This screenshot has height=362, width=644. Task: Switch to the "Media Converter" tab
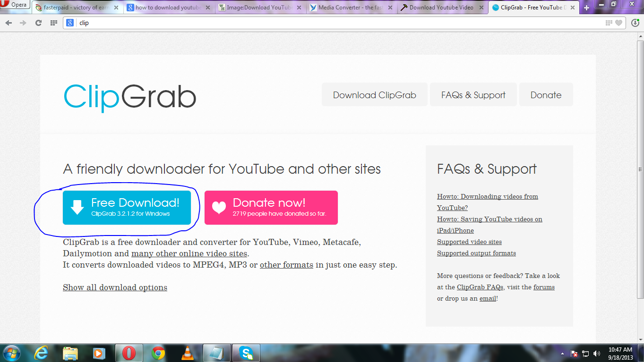point(351,8)
